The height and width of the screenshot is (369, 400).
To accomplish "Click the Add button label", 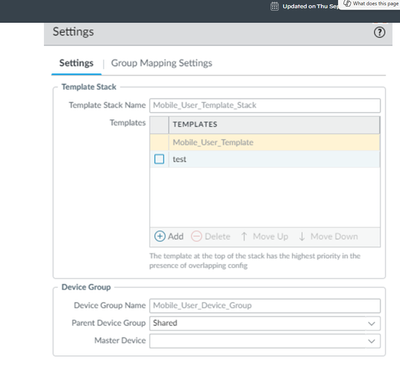I will (x=176, y=236).
